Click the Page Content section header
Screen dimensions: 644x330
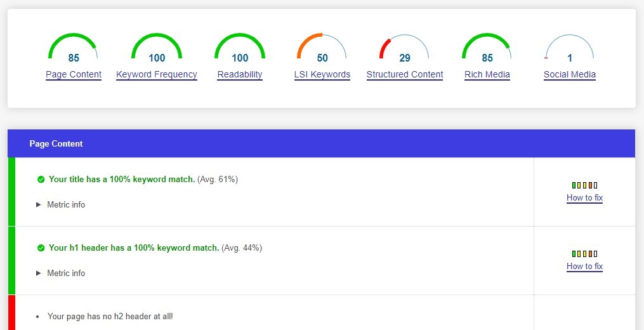[322, 143]
